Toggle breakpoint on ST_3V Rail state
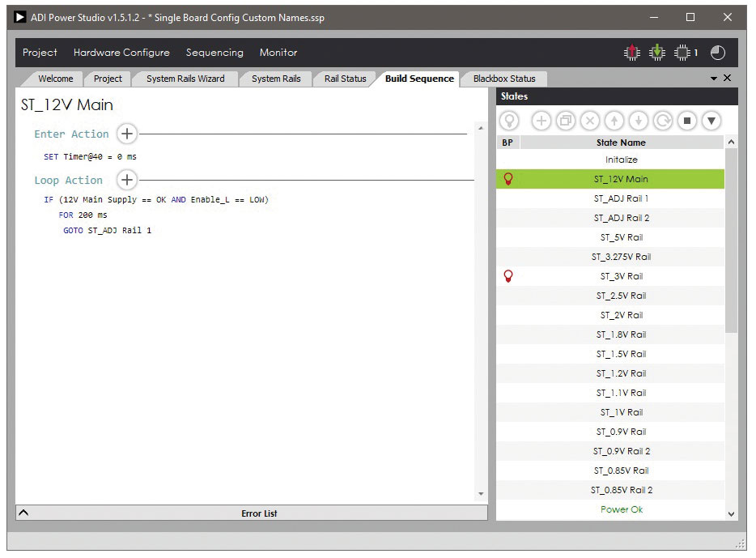This screenshot has width=756, height=558. point(508,276)
